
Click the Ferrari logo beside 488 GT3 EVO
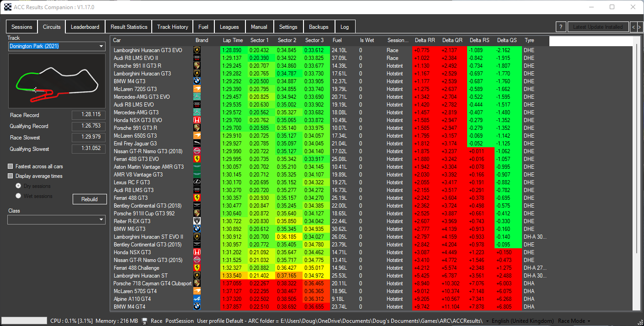[x=197, y=159]
